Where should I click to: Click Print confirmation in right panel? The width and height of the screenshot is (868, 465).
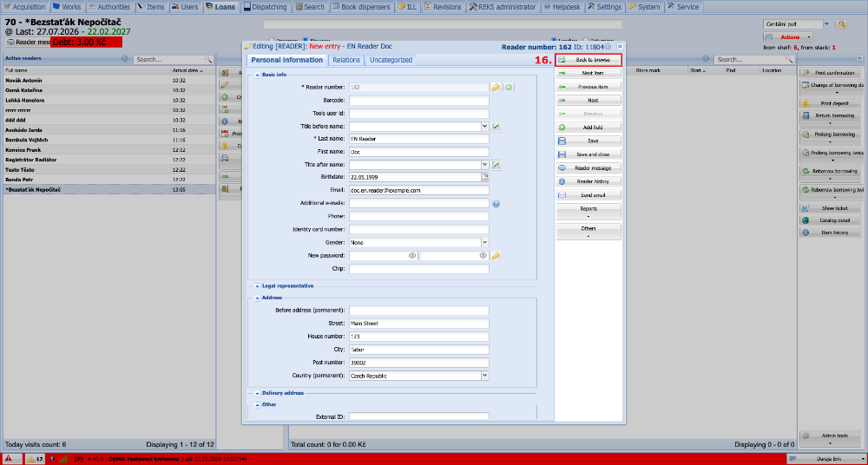click(831, 73)
